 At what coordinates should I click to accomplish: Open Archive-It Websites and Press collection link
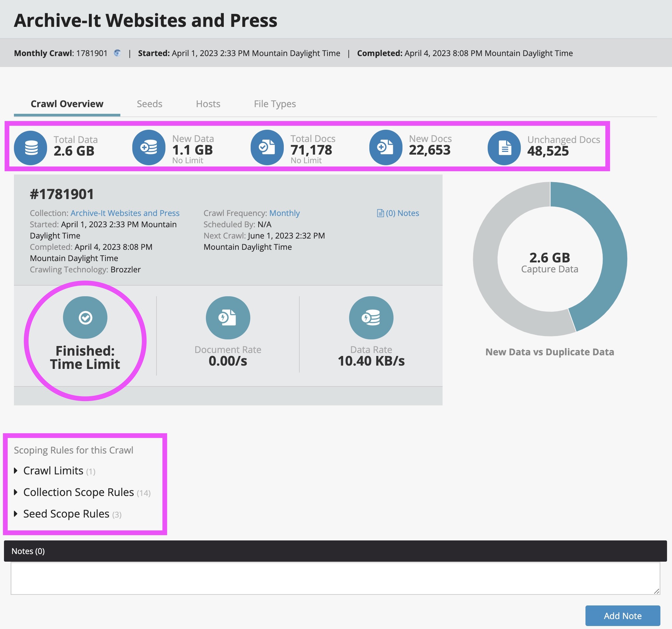(125, 213)
